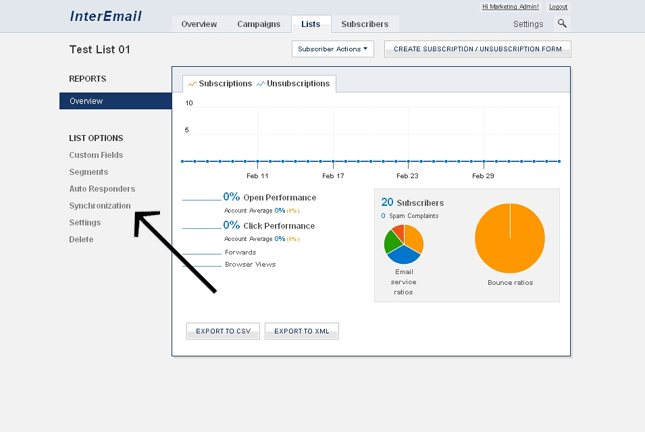Click the orange Bounce ratios pie chart
The image size is (645, 432).
(509, 238)
